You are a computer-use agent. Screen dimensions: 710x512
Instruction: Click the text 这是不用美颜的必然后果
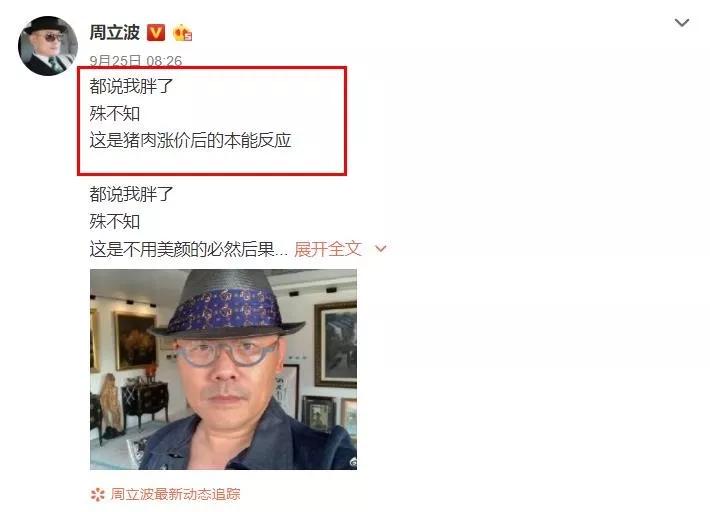182,249
